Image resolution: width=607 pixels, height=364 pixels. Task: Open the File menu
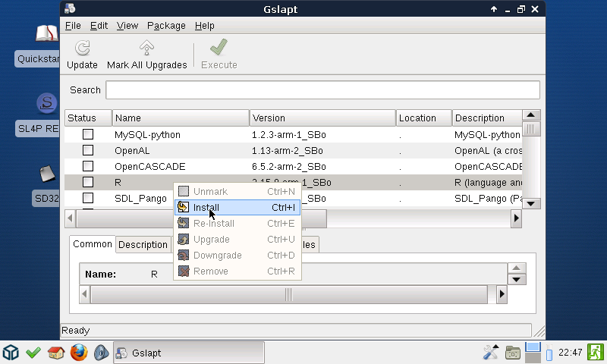73,26
